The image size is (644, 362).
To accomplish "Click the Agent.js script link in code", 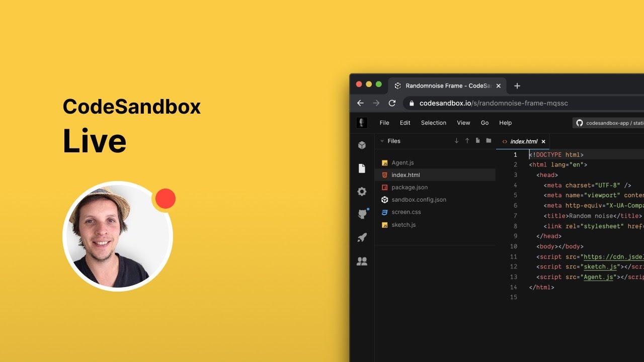I will (599, 277).
